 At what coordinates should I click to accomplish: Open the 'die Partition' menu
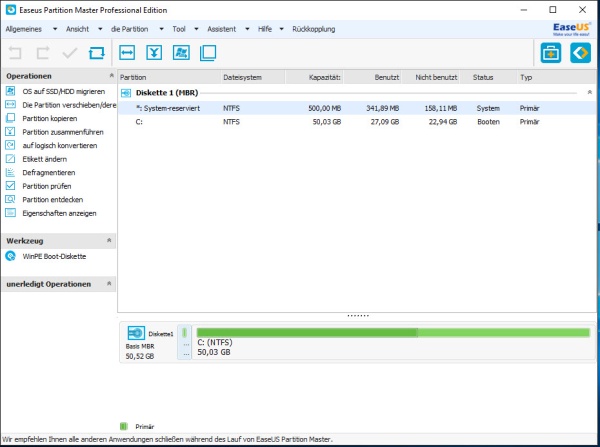point(129,29)
